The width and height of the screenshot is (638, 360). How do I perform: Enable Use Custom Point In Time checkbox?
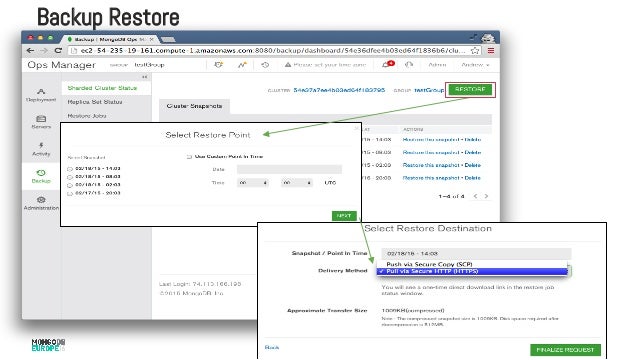189,157
